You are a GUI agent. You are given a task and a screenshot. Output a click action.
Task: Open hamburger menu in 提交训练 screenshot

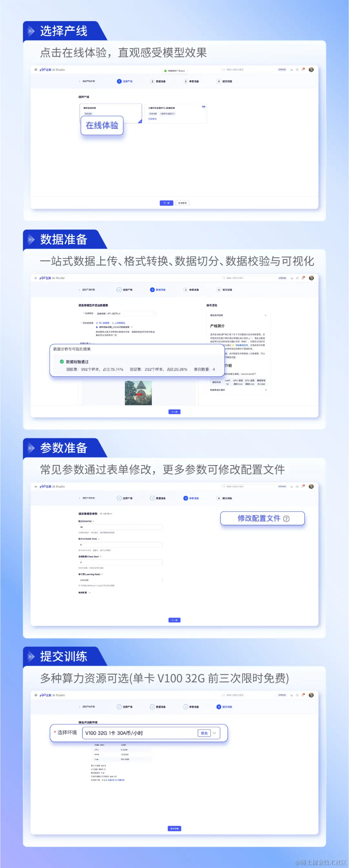(x=36, y=695)
